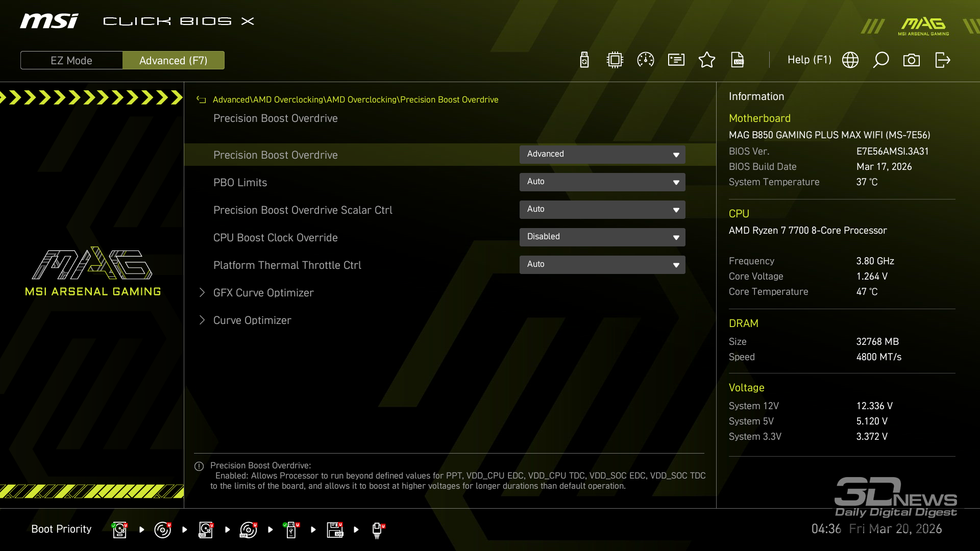Open the Precision Boost Overdrive dropdown set to Advanced
Image resolution: width=980 pixels, height=551 pixels.
[602, 155]
